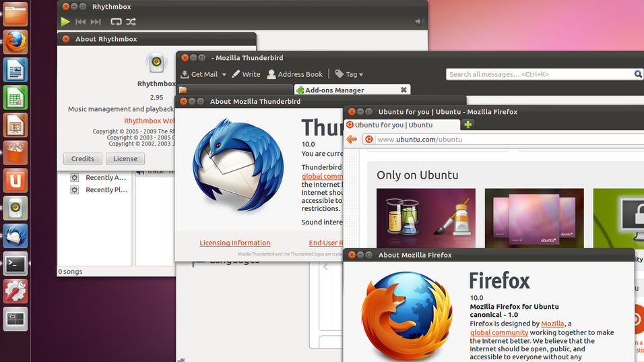The width and height of the screenshot is (644, 362).
Task: Toggle repeat mode in Rhythmbox
Action: point(116,22)
